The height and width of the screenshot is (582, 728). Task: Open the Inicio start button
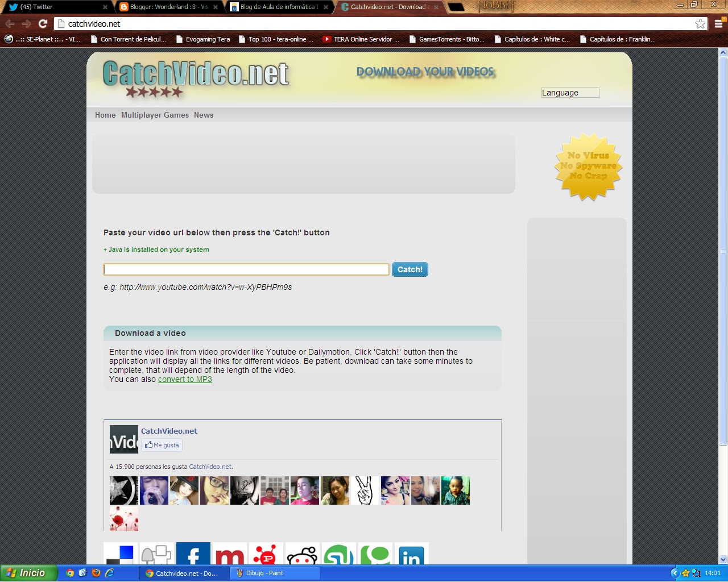tap(29, 573)
